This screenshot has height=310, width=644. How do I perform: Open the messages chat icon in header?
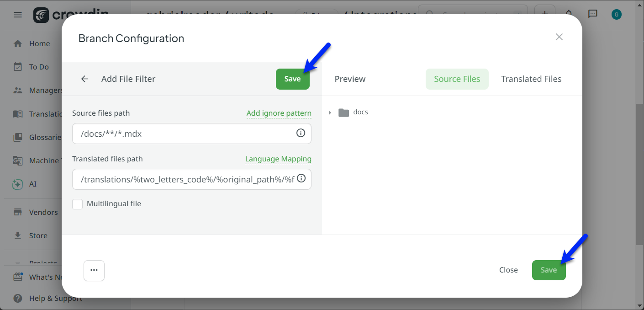click(592, 14)
